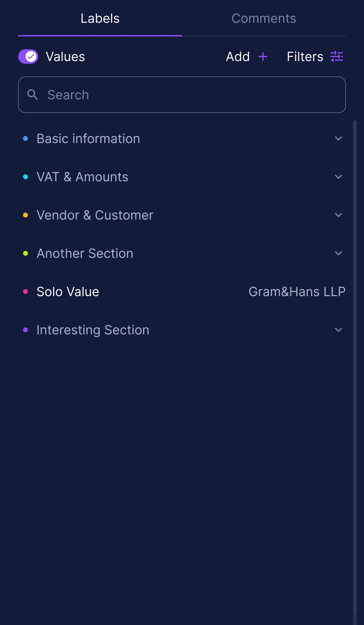Click the magnifier icon in search box
Image resolution: width=364 pixels, height=625 pixels.
click(x=32, y=95)
